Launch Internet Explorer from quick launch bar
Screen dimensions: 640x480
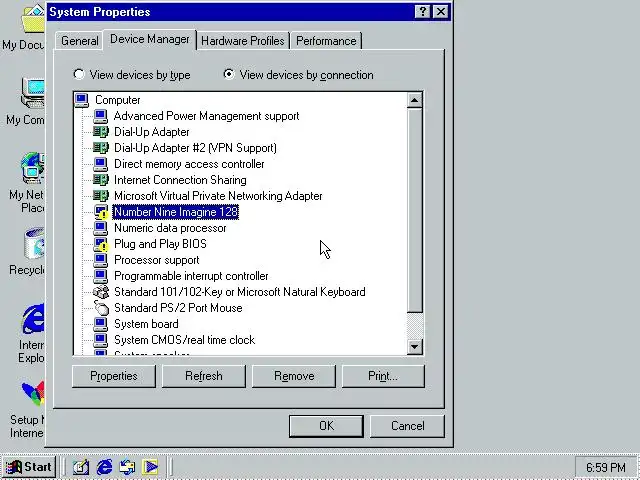(104, 467)
